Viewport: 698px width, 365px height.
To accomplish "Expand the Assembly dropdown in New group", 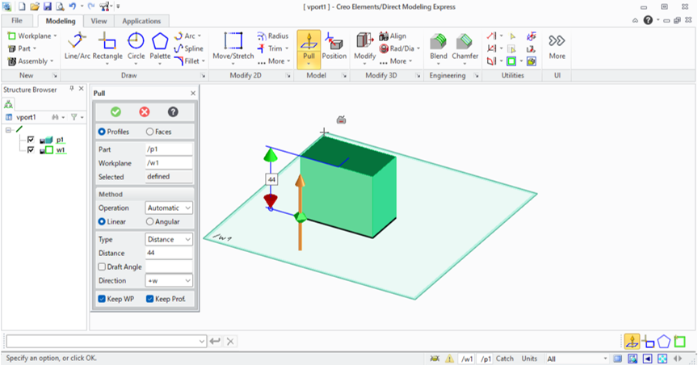I will pyautogui.click(x=52, y=61).
